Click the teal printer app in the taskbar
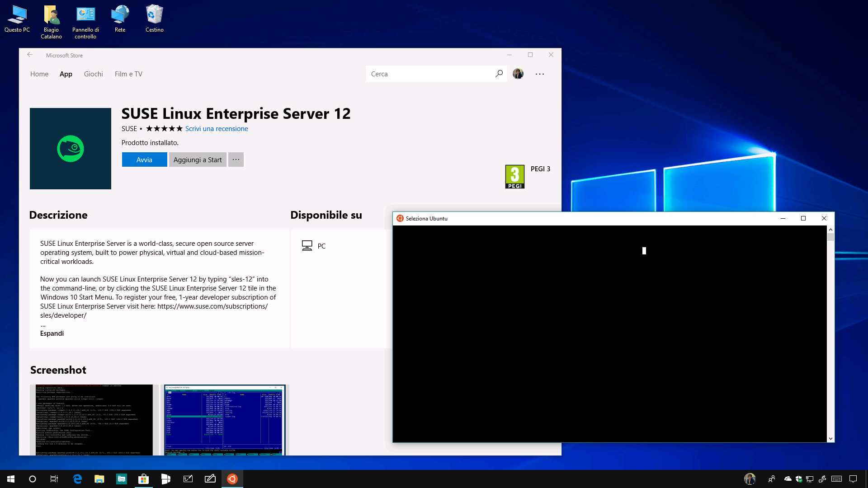Screen dimensions: 868x488 click(x=122, y=479)
